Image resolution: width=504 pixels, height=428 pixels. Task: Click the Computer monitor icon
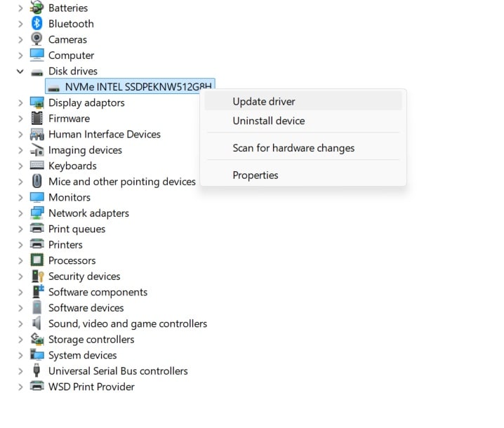click(37, 55)
